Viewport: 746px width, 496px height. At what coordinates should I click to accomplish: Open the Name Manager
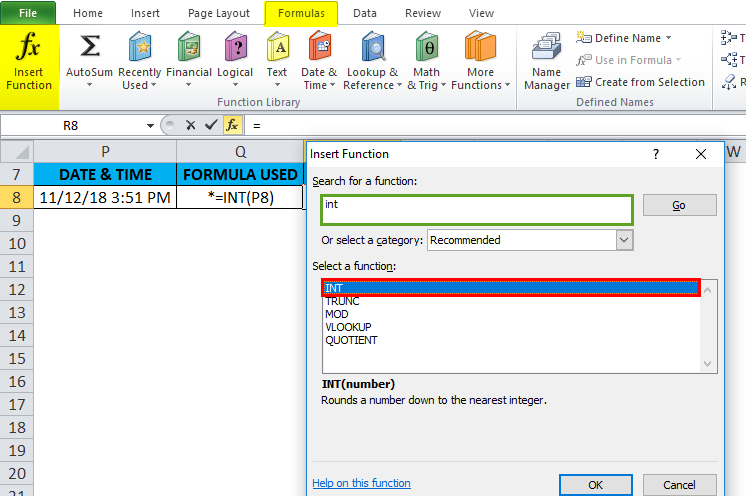[x=546, y=62]
